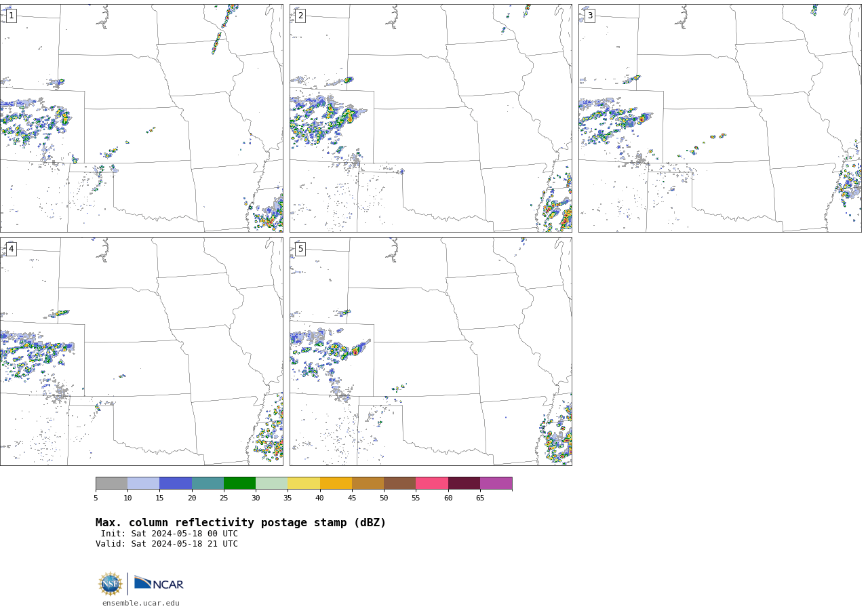Open ensemble member 2 reflectivity map
The height and width of the screenshot is (611, 868).
coord(431,118)
